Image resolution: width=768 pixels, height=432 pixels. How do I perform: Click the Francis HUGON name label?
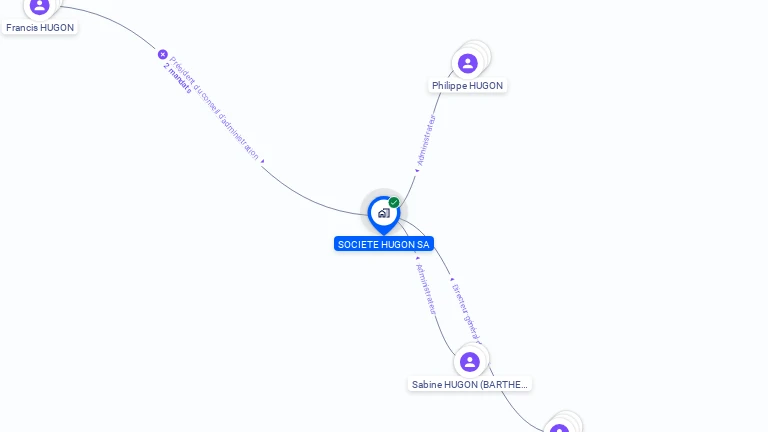pos(40,27)
